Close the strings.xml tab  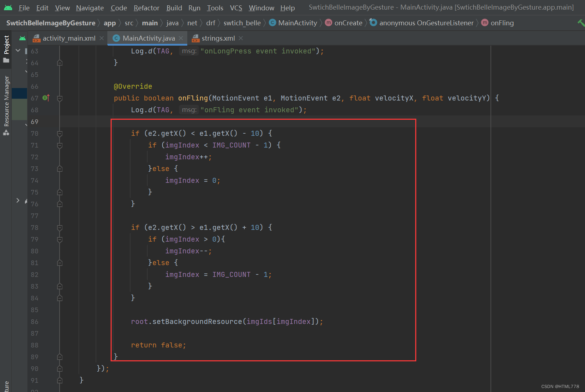point(241,38)
